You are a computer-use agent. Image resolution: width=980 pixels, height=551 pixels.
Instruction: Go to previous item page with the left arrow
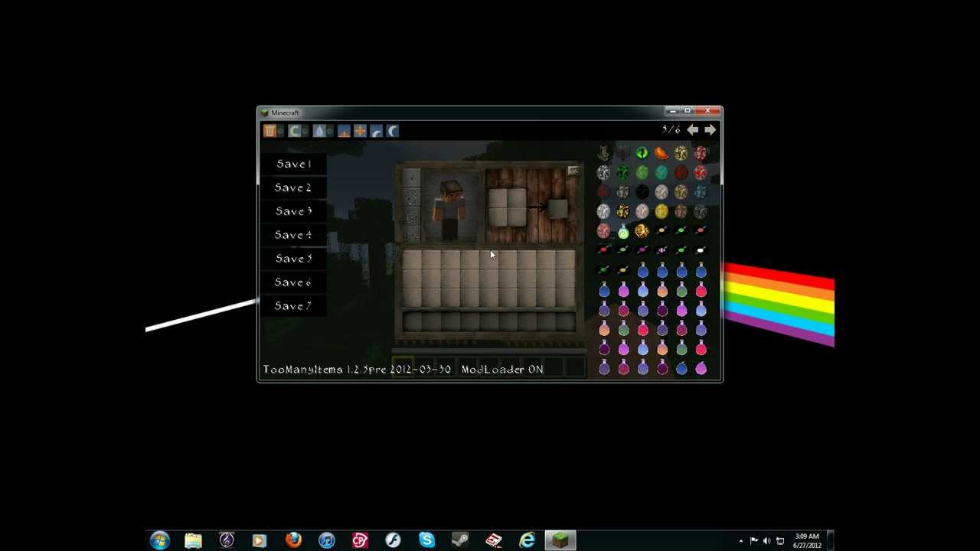(x=692, y=130)
